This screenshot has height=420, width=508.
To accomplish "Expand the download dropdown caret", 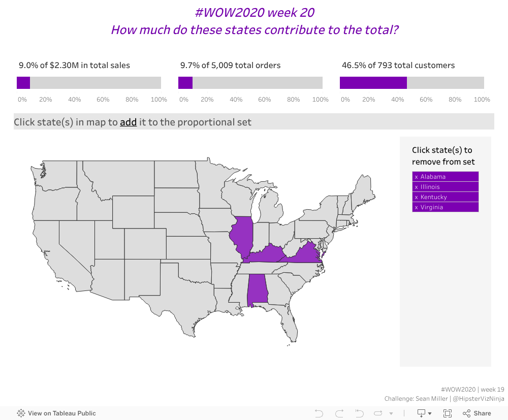I will tap(430, 413).
